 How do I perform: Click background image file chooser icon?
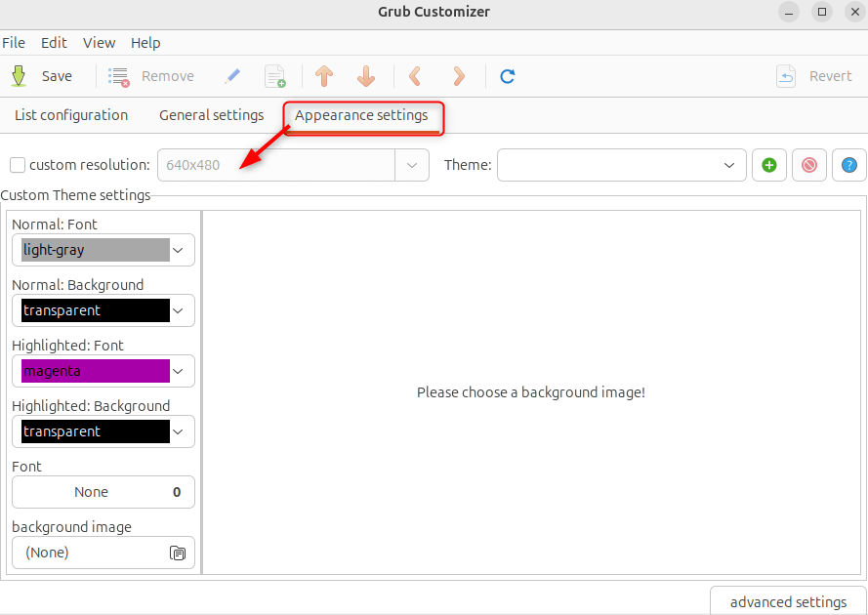pos(177,553)
